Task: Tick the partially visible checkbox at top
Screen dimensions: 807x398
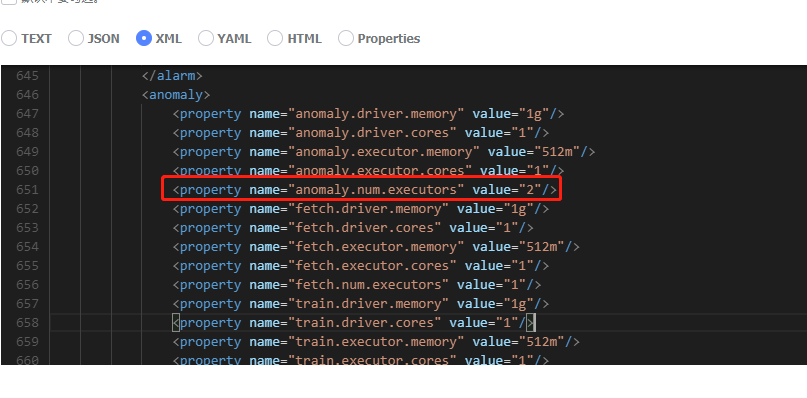Action: pyautogui.click(x=9, y=2)
